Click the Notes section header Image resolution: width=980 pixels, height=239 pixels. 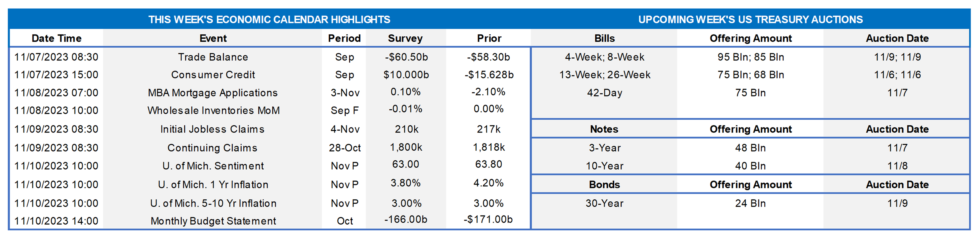604,129
